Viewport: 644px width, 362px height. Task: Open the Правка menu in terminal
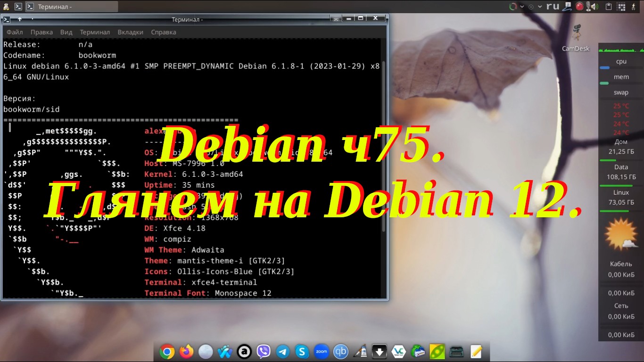[x=41, y=32]
